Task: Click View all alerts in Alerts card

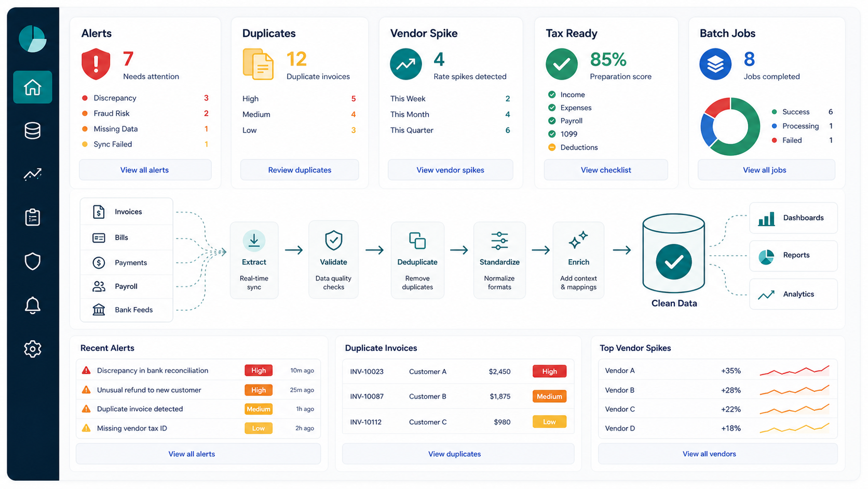Action: [x=145, y=170]
